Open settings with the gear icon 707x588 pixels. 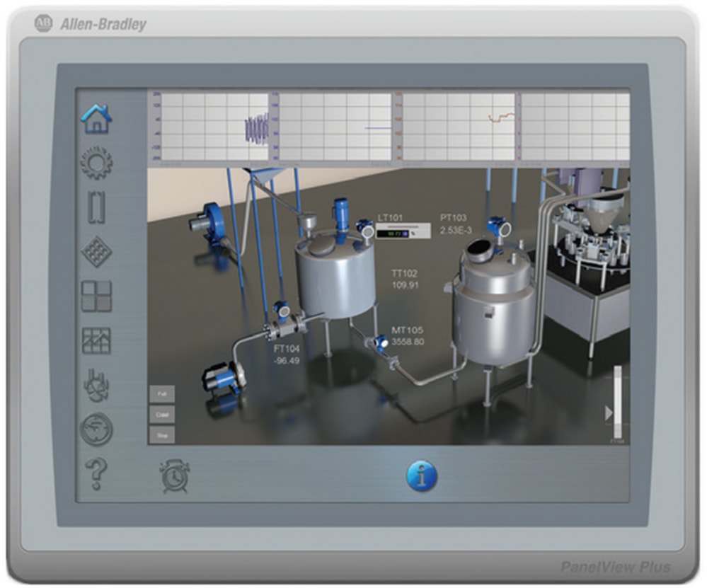(96, 162)
